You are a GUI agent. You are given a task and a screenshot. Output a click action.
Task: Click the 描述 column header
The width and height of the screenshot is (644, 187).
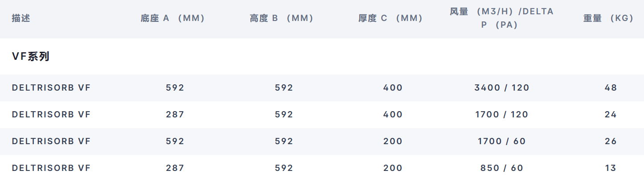point(21,18)
